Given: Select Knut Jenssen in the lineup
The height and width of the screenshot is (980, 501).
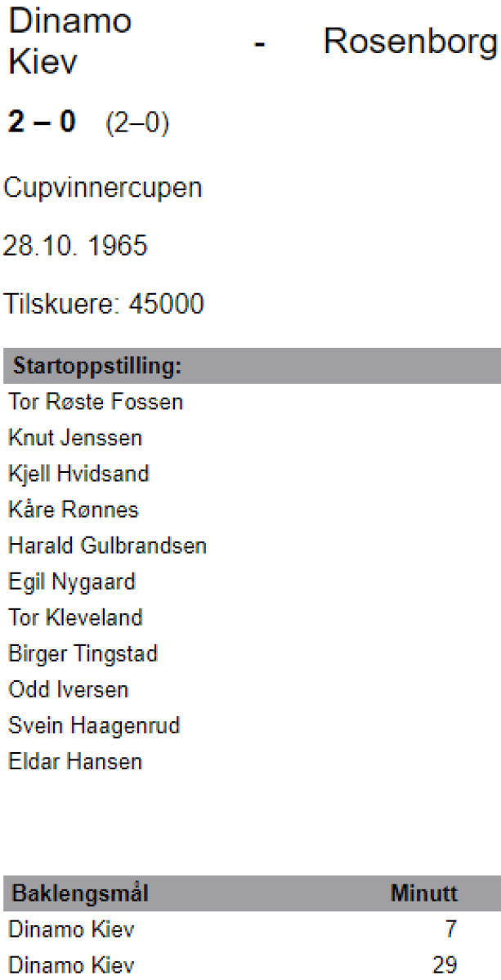Looking at the screenshot, I should 75,439.
